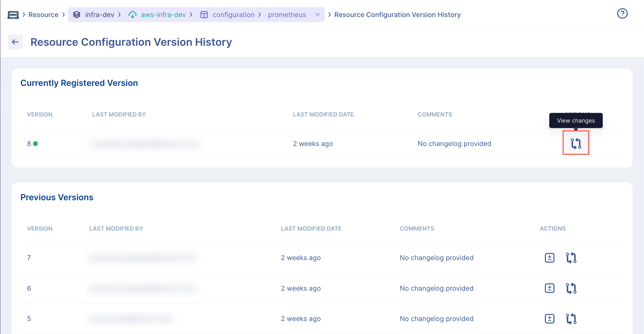
Task: Click the back arrow button
Action: pos(15,42)
